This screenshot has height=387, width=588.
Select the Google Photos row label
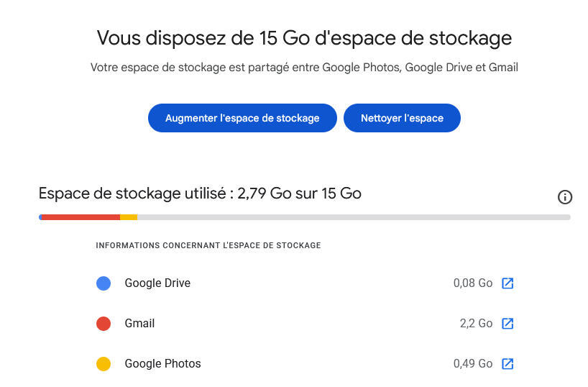162,364
